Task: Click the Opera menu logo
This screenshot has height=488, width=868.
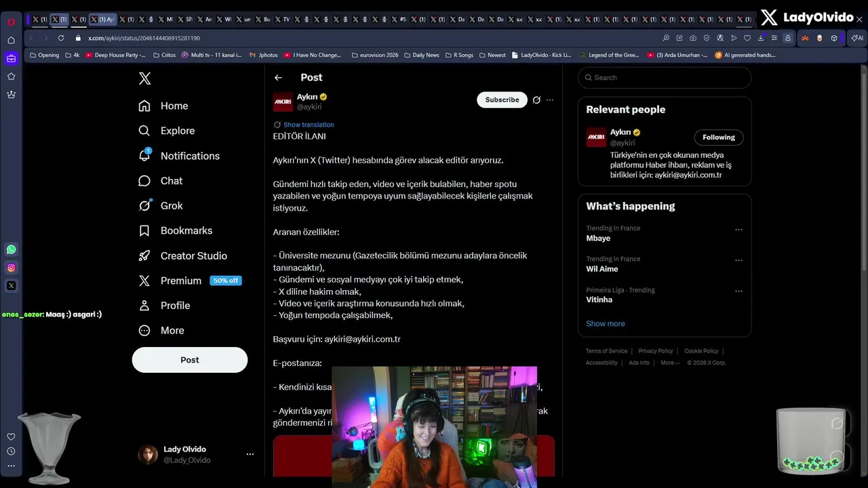Action: tap(11, 22)
